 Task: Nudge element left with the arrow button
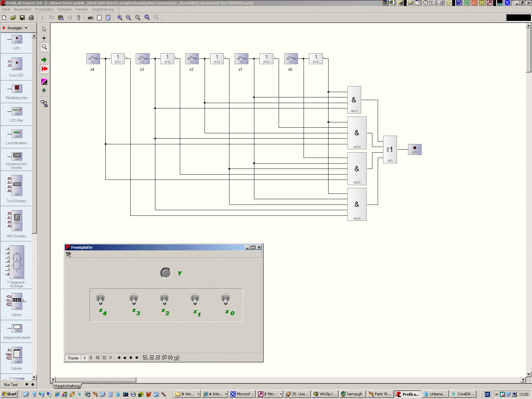click(x=119, y=358)
